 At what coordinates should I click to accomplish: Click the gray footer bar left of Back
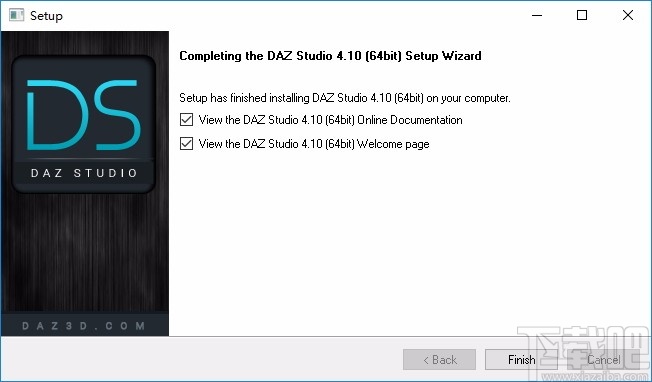[202, 360]
